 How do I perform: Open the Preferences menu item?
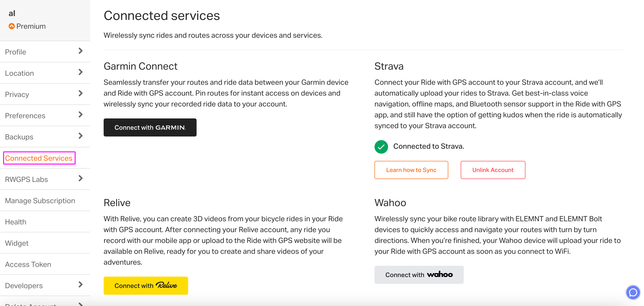(45, 115)
